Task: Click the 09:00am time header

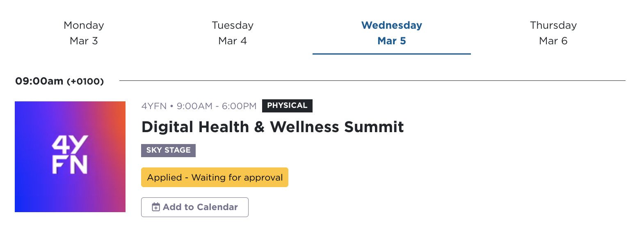Action: tap(39, 81)
